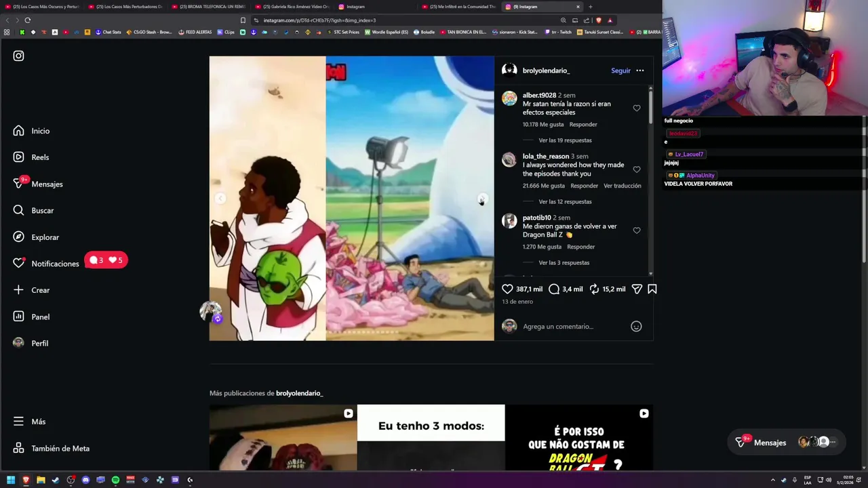This screenshot has height=488, width=868.
Task: Open the Windows Start menu
Action: (11, 480)
